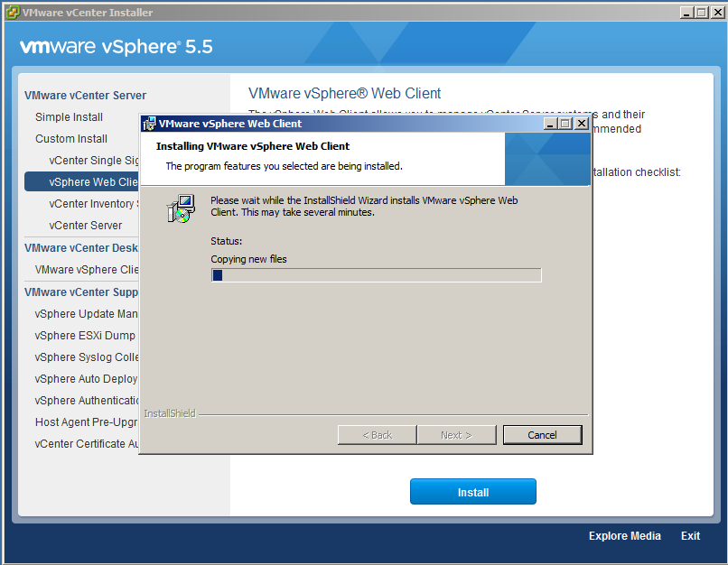
Task: Click the vSphere Web Client dialog title icon
Action: click(149, 124)
